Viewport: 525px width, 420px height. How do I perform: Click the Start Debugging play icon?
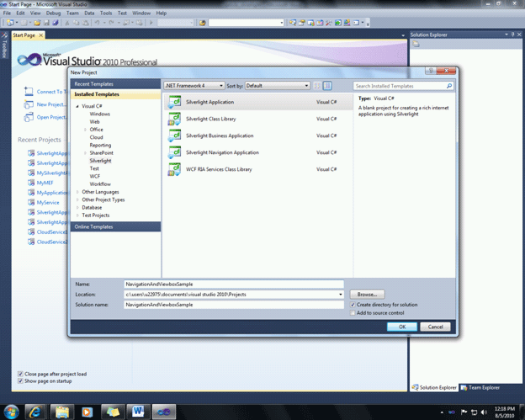(151, 23)
